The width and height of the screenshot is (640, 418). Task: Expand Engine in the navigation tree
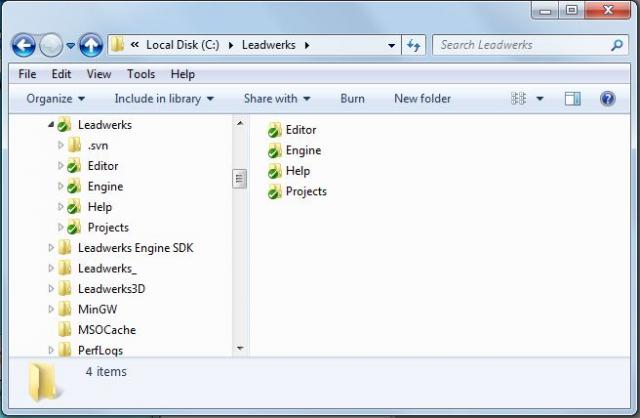click(60, 186)
